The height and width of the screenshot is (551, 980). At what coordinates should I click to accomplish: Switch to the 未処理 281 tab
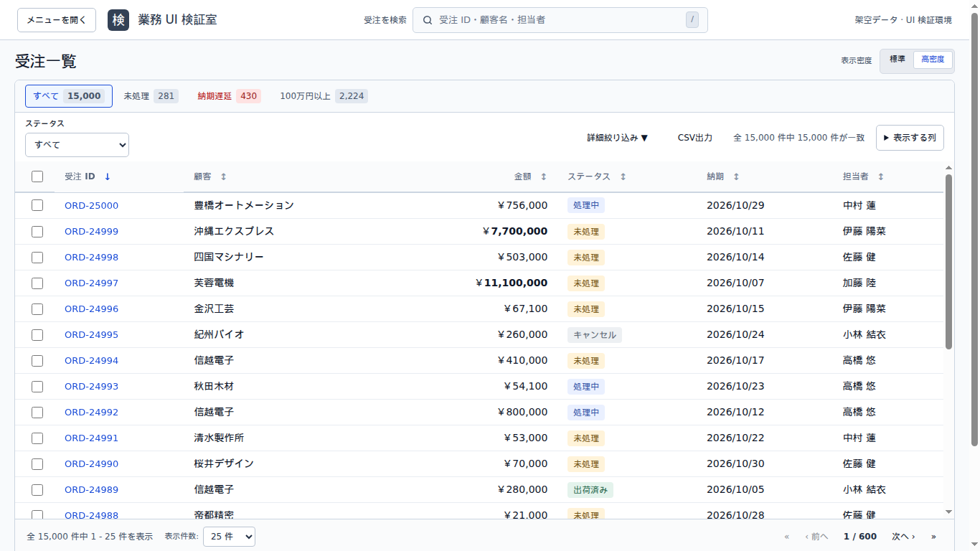click(151, 96)
